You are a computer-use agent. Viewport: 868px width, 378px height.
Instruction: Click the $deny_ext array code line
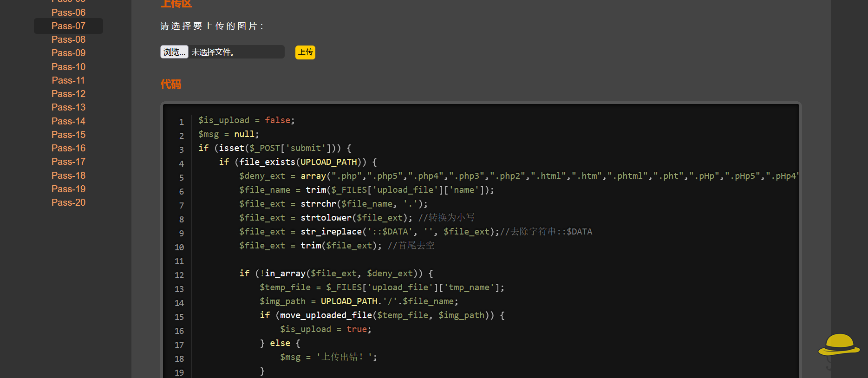[464, 176]
